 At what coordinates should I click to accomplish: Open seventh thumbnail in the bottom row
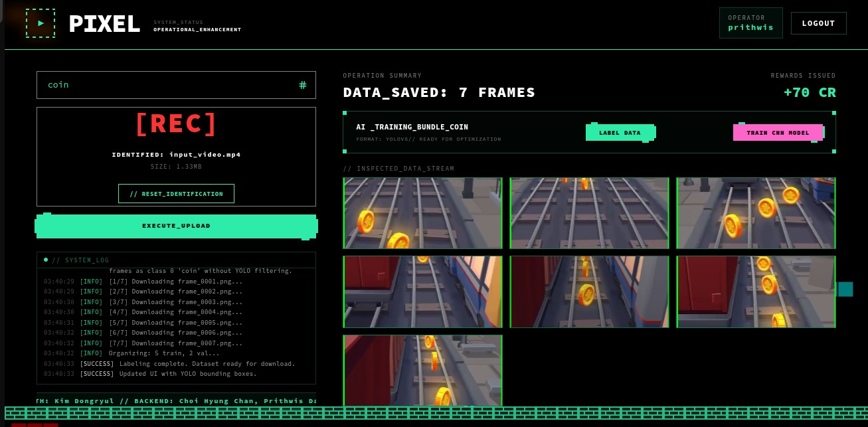[x=423, y=370]
